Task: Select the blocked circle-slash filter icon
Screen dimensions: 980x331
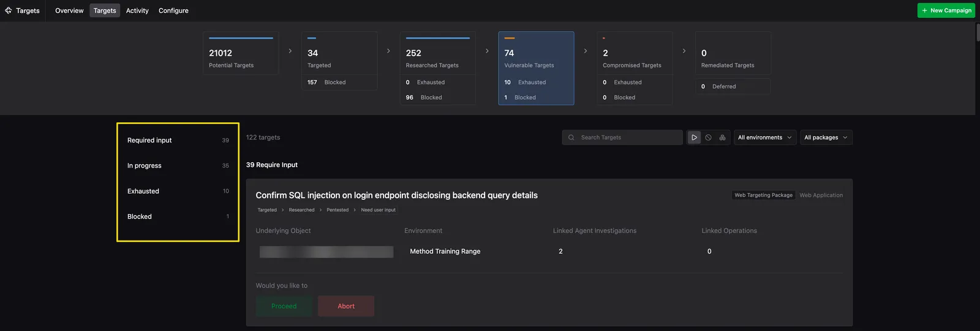Action: [x=708, y=138]
